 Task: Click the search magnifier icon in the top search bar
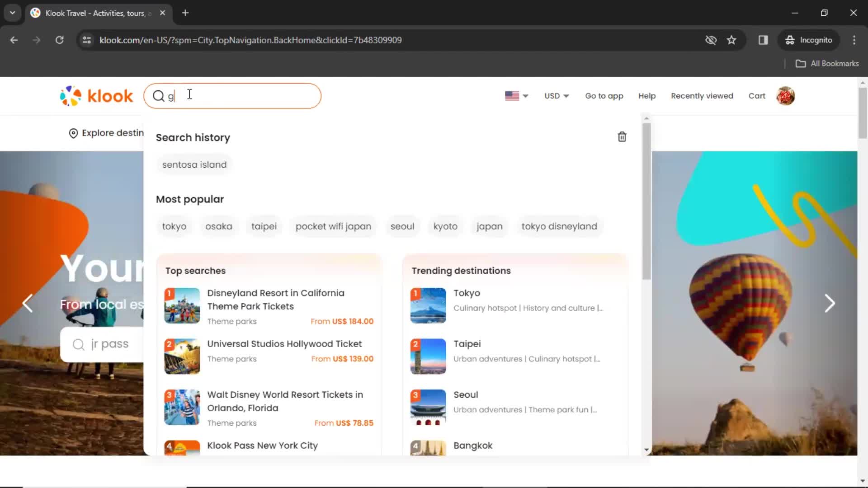158,96
